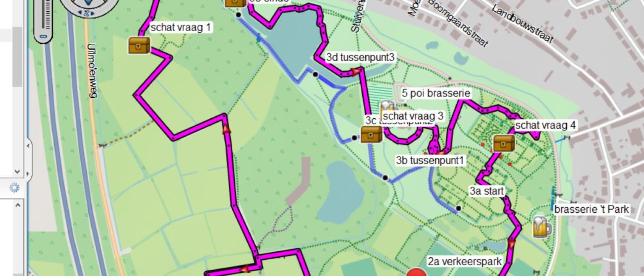Open the schat vraag 4 treasure chest waypoint
Image resolution: width=644 pixels, height=276 pixels.
[504, 143]
